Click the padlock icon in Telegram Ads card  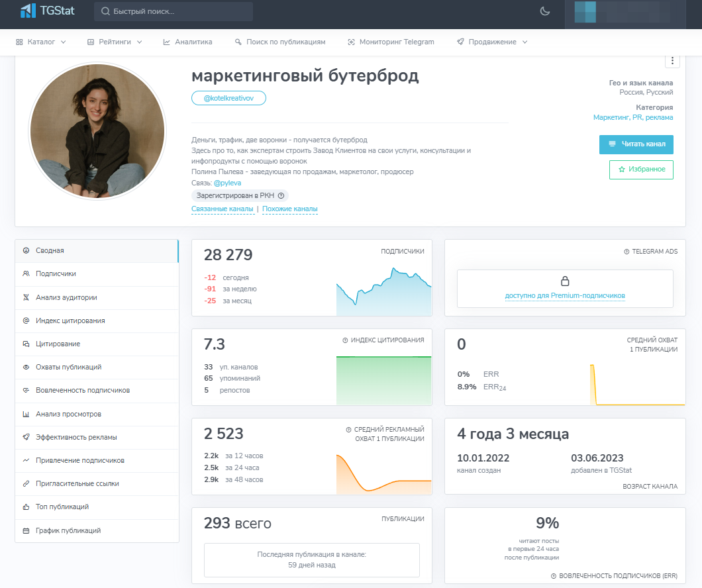pos(565,281)
